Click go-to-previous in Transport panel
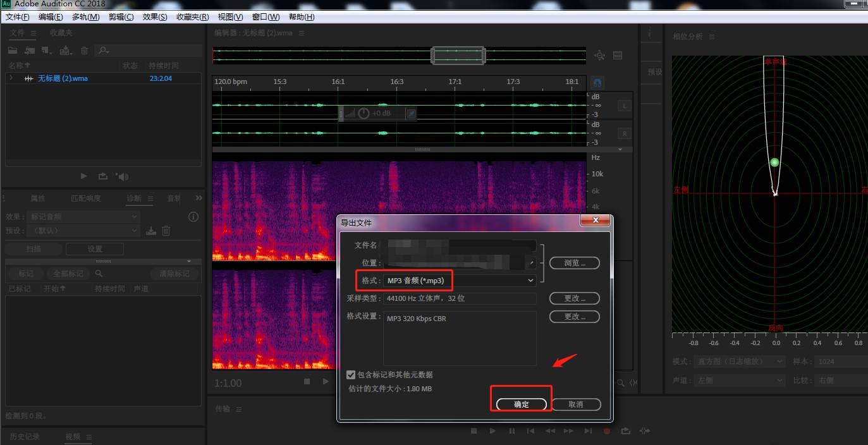The image size is (868, 445). (531, 431)
